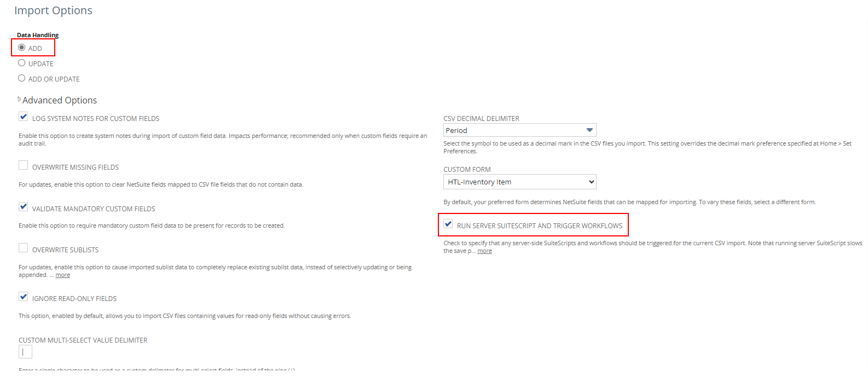The height and width of the screenshot is (376, 868).
Task: Enable the Overwrite Missing Fields checkbox
Action: pos(24,165)
